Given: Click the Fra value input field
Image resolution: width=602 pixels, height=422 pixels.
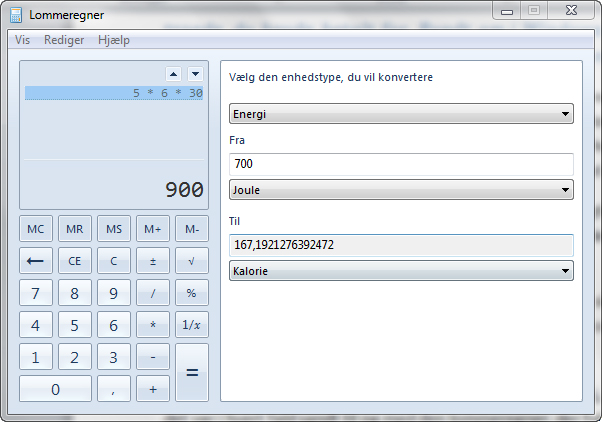Looking at the screenshot, I should pos(401,163).
